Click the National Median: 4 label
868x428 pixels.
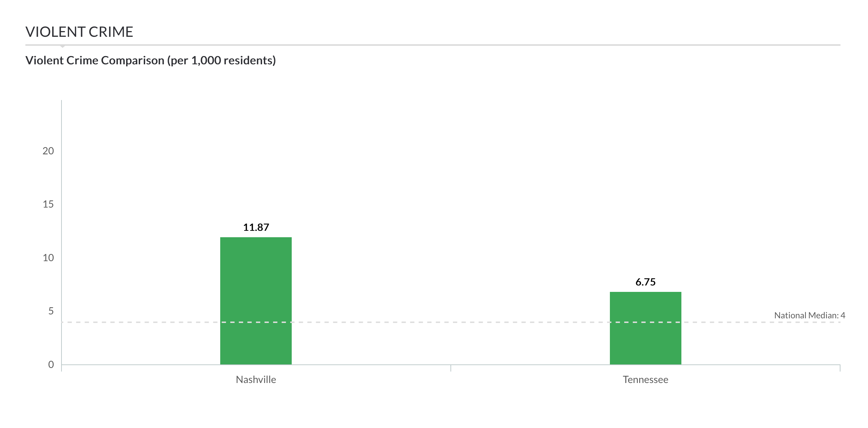pos(810,315)
